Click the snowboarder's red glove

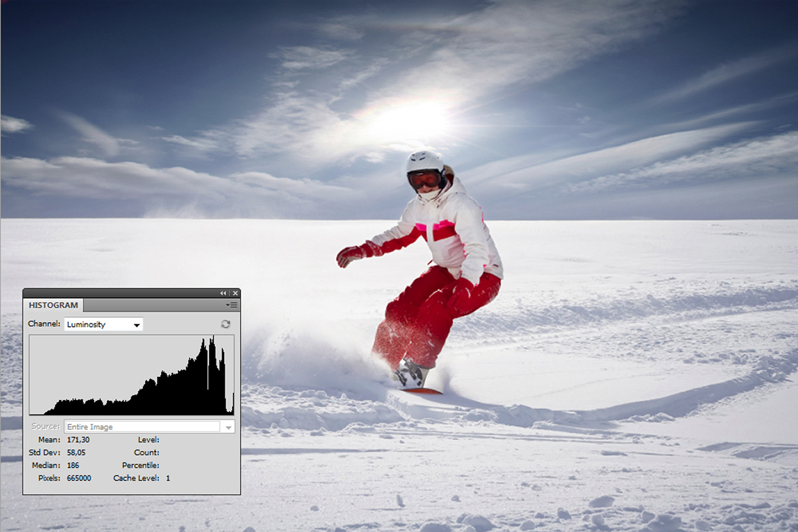(350, 256)
